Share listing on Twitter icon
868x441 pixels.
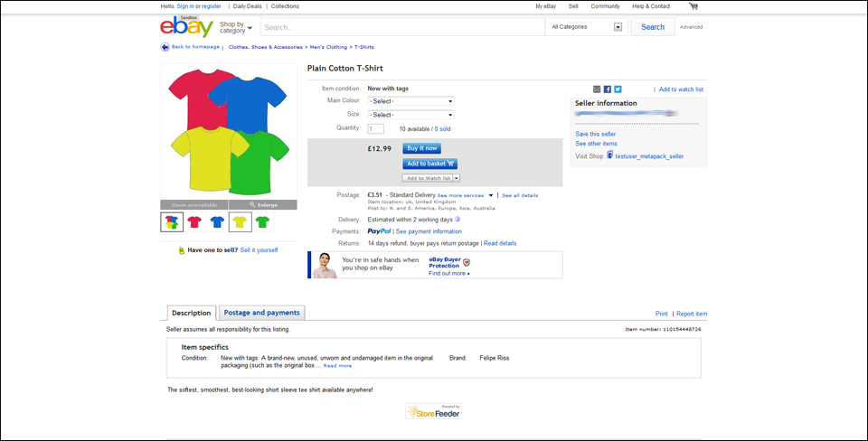pos(618,89)
